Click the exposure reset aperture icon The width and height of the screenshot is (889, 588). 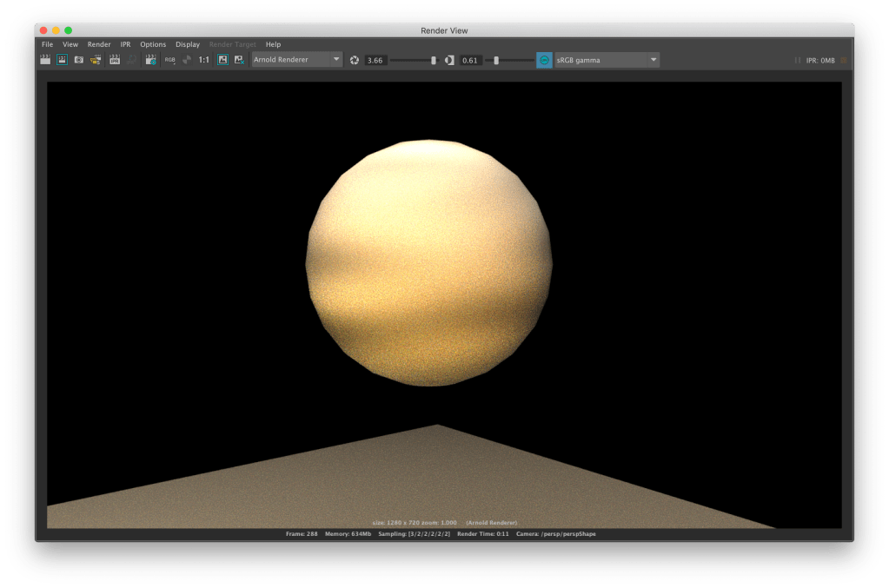coord(355,60)
